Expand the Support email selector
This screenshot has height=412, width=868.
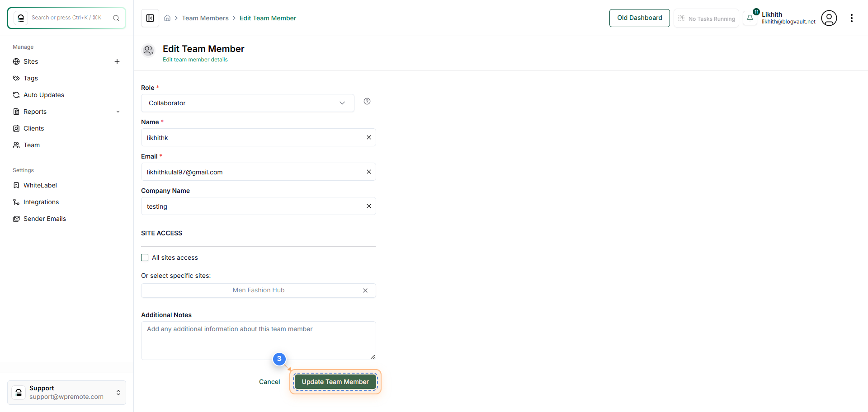pyautogui.click(x=118, y=393)
